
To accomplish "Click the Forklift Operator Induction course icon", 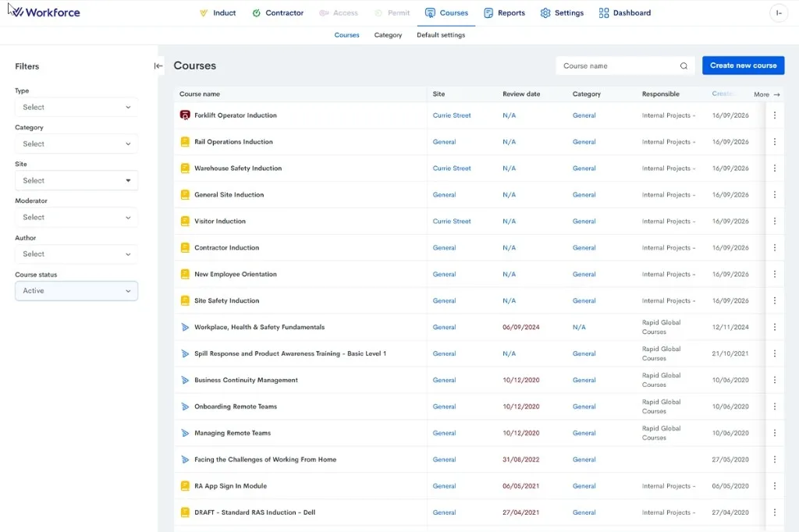I will [185, 115].
